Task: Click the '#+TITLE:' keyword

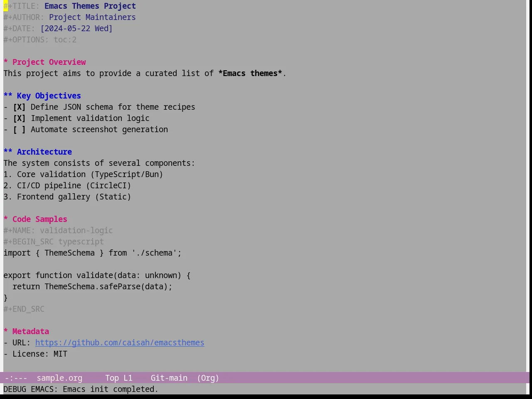Action: [x=22, y=6]
